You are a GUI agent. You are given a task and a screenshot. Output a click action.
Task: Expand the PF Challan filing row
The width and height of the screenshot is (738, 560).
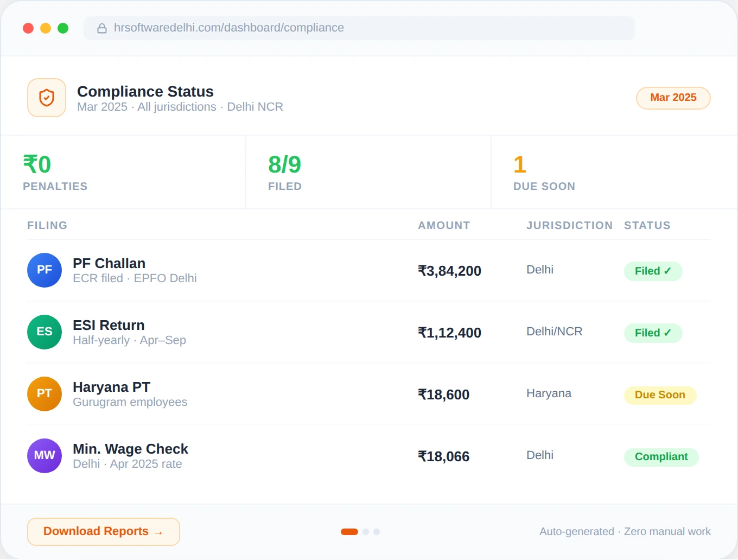click(x=326, y=270)
